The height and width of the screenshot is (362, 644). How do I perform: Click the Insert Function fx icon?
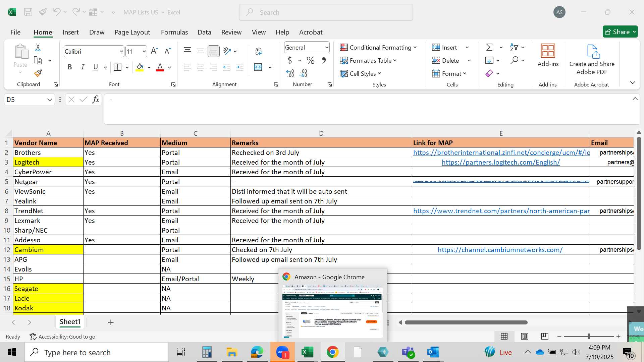point(96,100)
